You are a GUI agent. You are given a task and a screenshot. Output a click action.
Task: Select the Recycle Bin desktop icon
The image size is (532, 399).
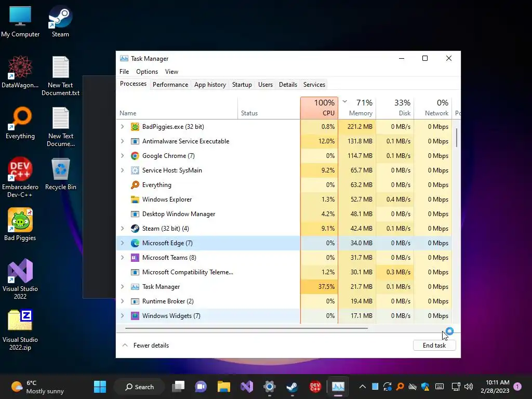[x=61, y=174]
